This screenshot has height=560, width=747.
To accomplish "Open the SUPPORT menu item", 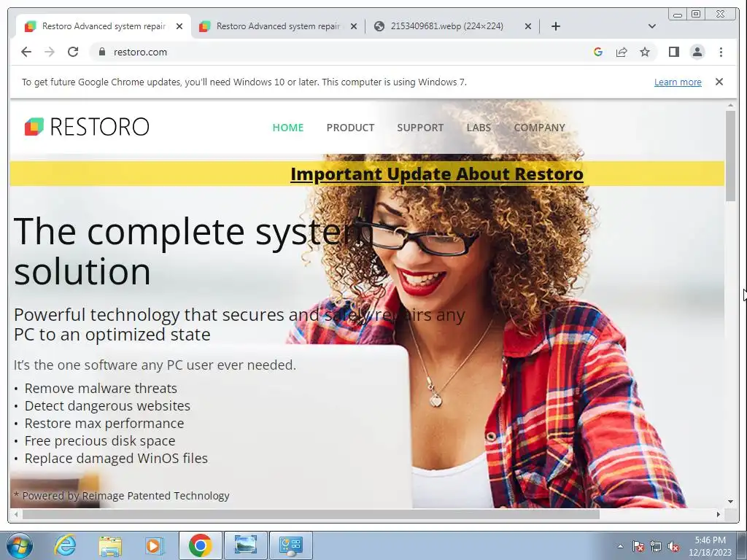I will pyautogui.click(x=420, y=128).
